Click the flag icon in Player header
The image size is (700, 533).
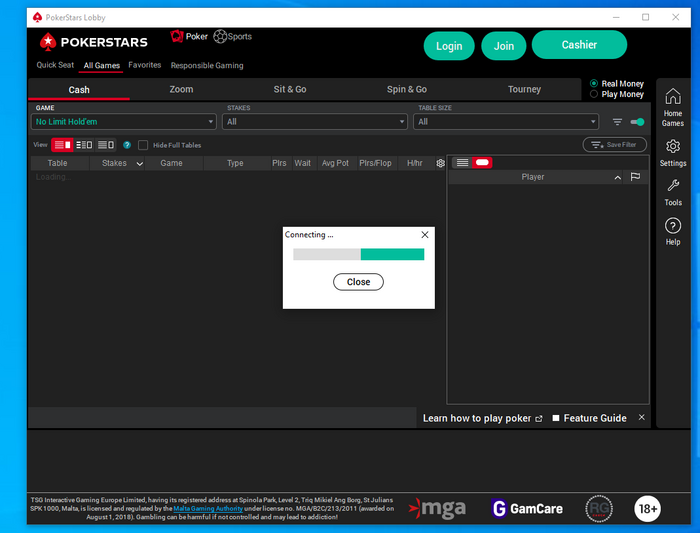click(x=635, y=177)
